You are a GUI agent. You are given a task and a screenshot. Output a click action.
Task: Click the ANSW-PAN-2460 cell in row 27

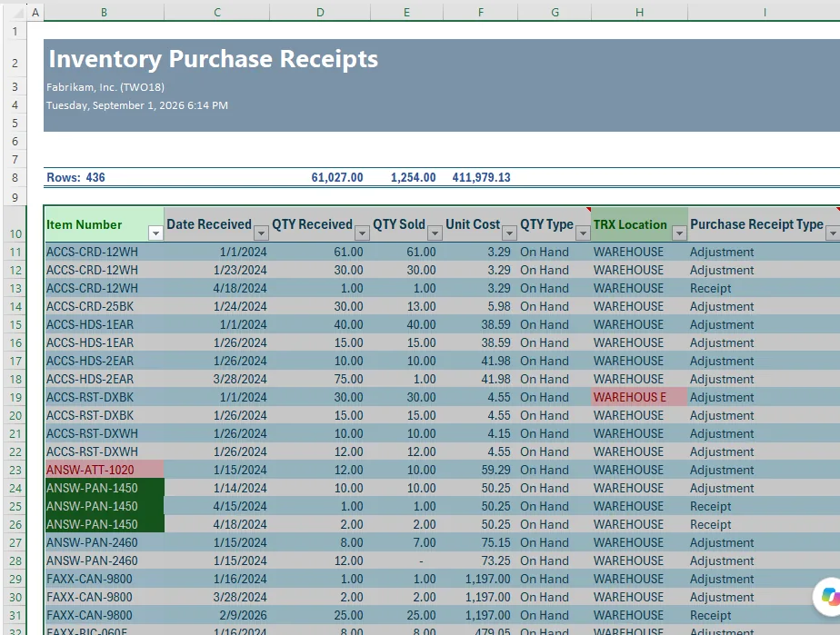point(104,543)
